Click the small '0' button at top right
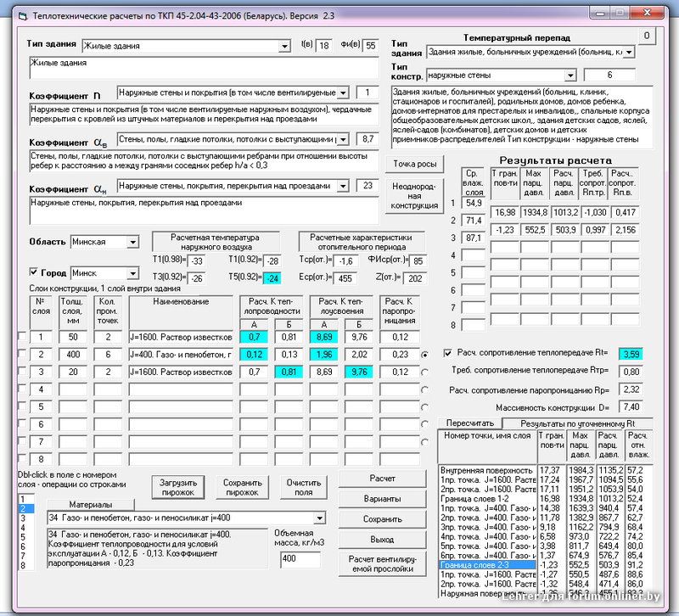This screenshot has width=679, height=616. [x=645, y=36]
